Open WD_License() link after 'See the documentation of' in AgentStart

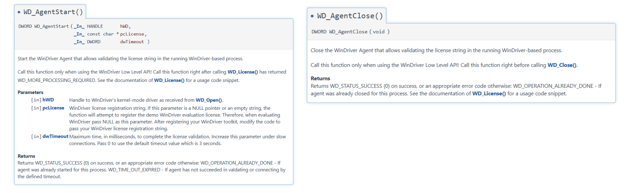point(169,80)
